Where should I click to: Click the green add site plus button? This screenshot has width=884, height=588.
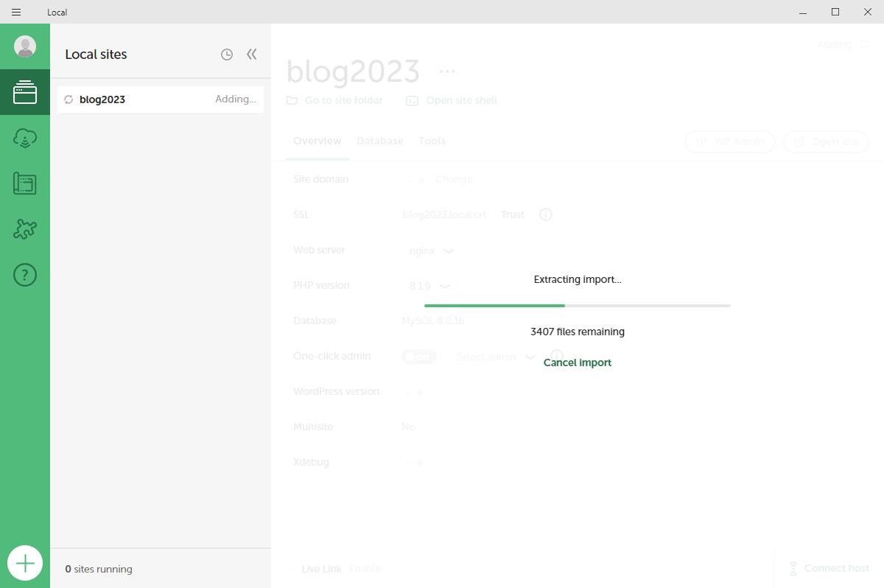coord(25,564)
